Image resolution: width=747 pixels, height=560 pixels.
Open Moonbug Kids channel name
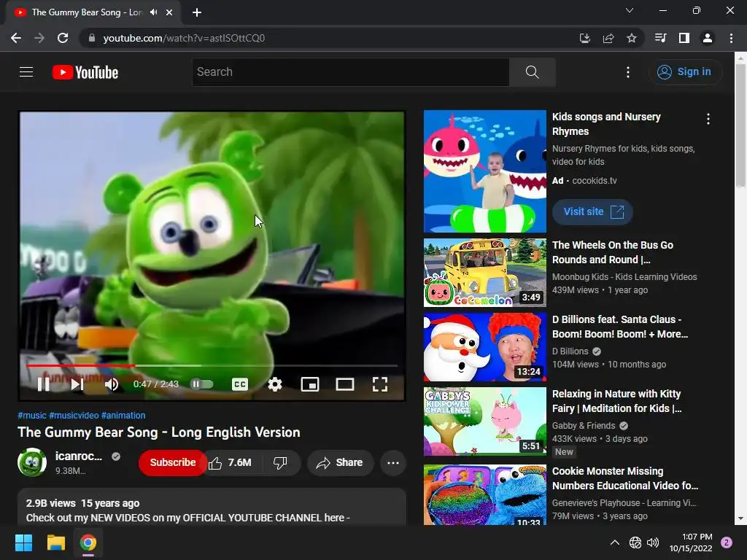tap(624, 276)
